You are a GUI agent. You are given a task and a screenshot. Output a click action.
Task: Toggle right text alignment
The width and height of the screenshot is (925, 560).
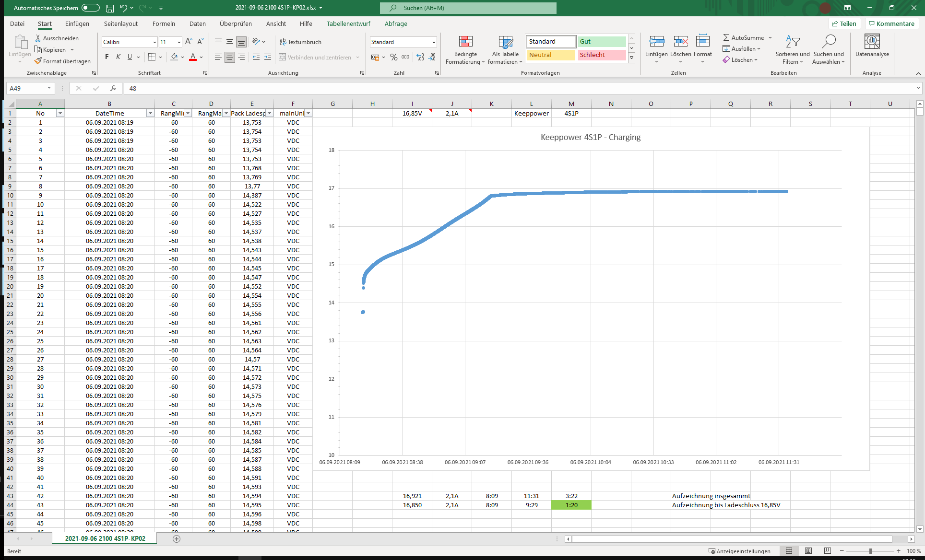[x=241, y=57]
